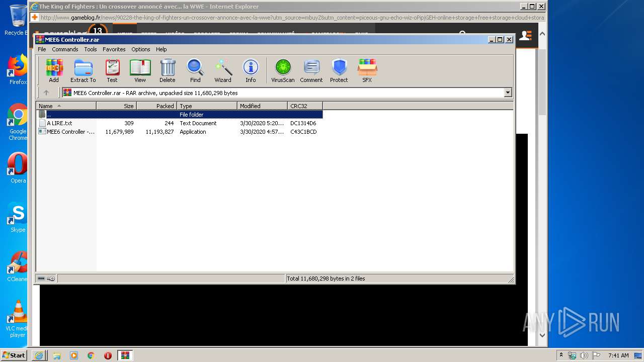This screenshot has width=644, height=362.
Task: Sort files by the Name column
Action: (66, 106)
